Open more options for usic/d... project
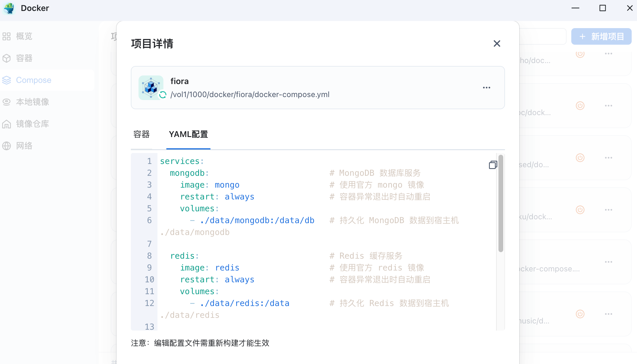 pyautogui.click(x=608, y=314)
